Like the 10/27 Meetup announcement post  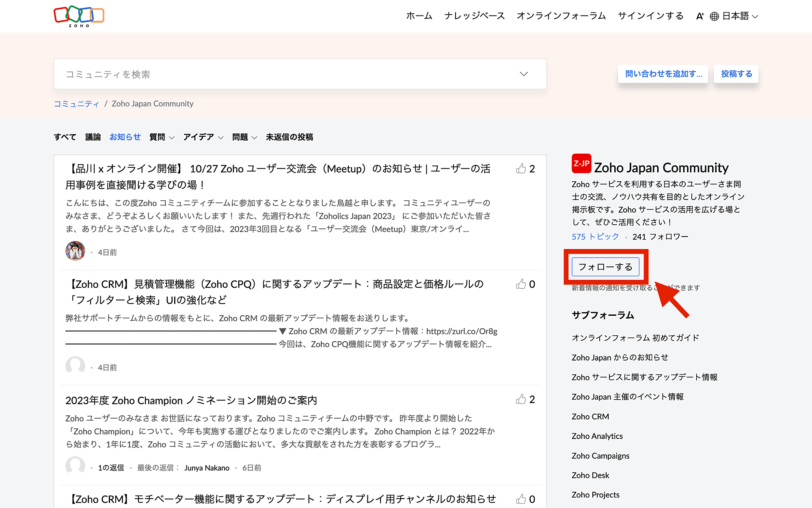[x=521, y=168]
